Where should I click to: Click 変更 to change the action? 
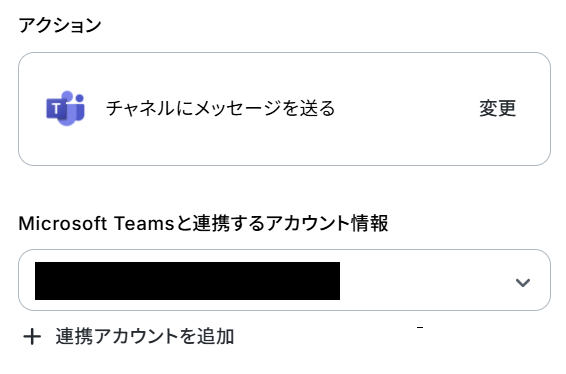click(497, 108)
